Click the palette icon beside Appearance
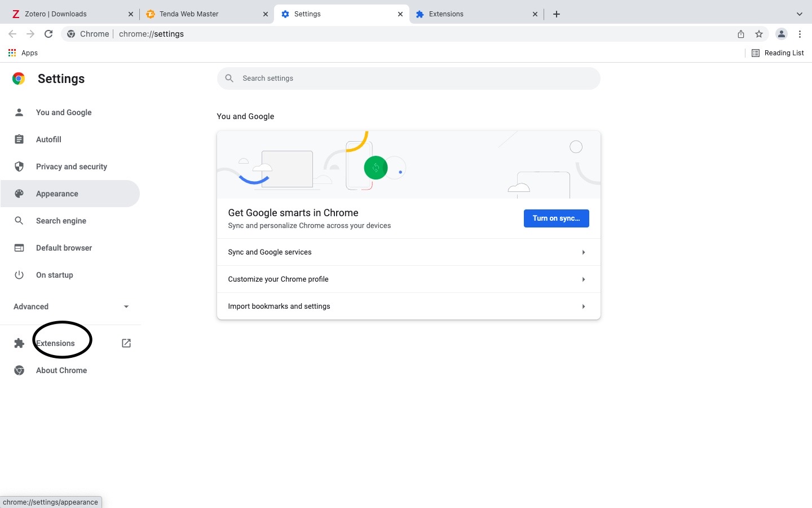This screenshot has height=508, width=812. tap(19, 194)
